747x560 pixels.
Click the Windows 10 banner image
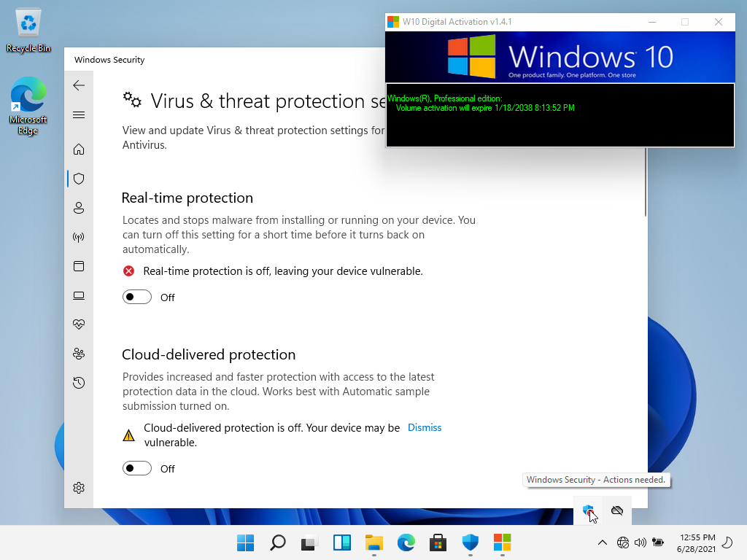560,57
